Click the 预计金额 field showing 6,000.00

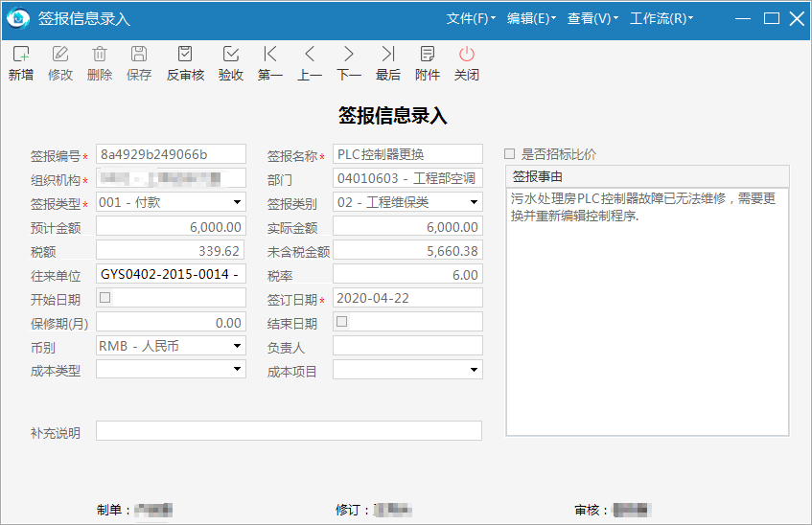tap(171, 227)
